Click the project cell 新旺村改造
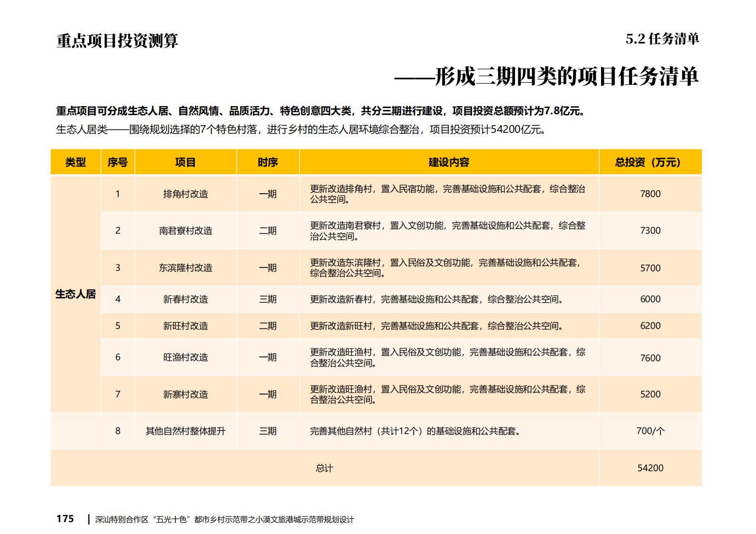Viewport: 756px width, 534px height. pos(185,326)
